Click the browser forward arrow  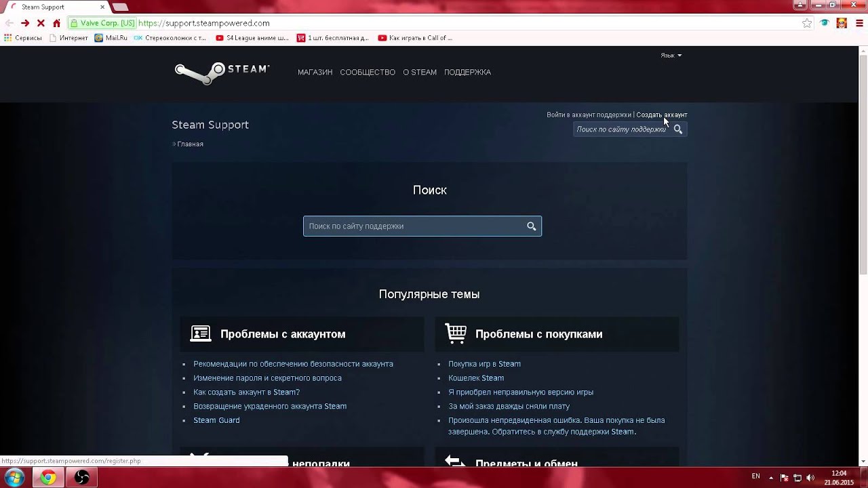tap(25, 23)
